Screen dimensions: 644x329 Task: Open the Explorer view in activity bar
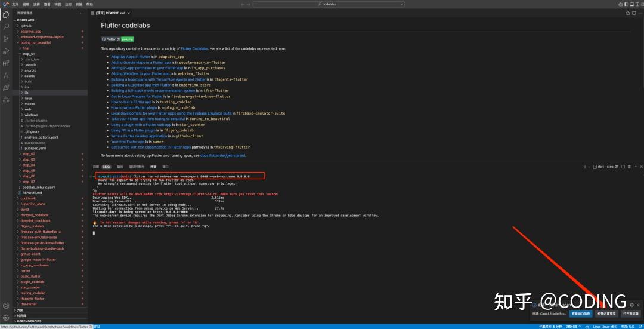click(x=6, y=15)
